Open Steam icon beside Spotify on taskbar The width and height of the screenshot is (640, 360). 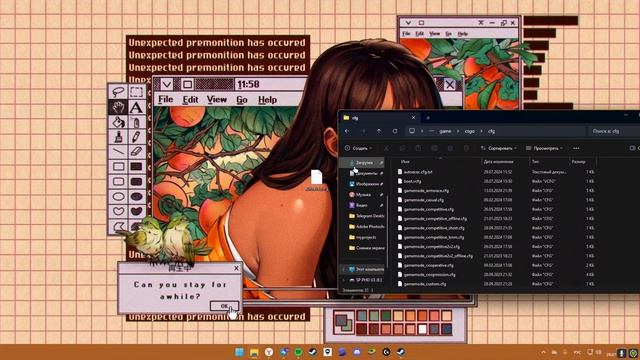(x=313, y=352)
